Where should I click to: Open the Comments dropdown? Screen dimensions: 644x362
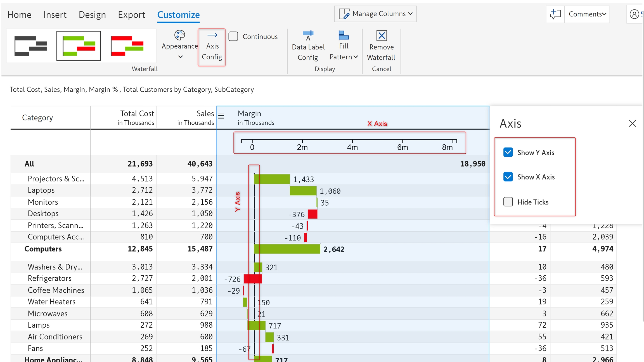click(x=587, y=14)
